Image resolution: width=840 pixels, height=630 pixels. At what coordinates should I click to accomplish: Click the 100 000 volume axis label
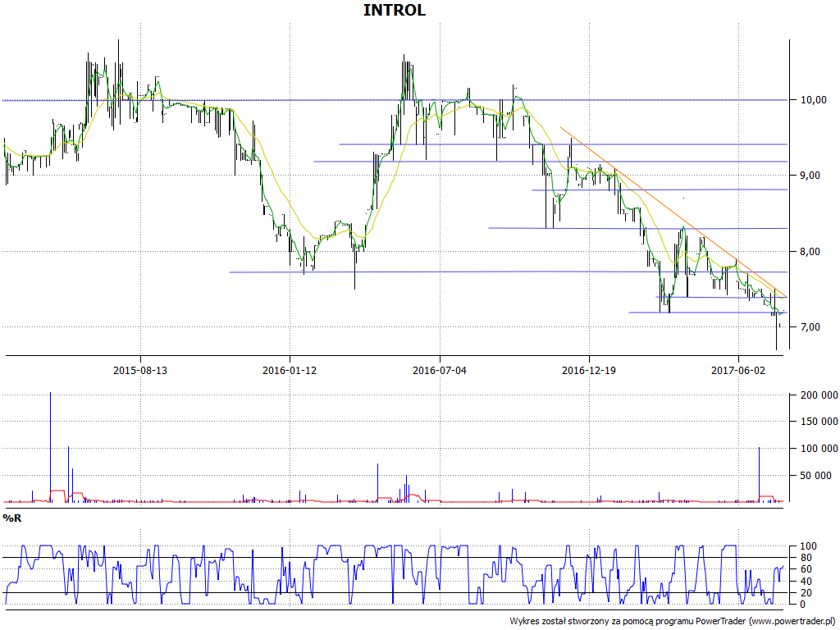click(x=819, y=449)
